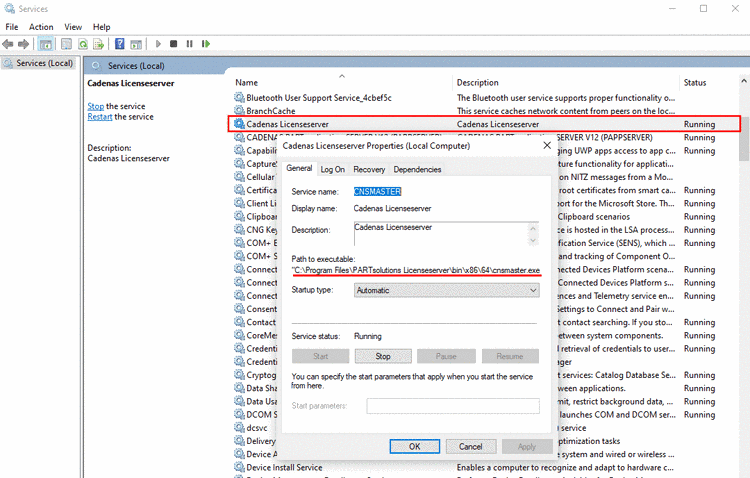
Task: Open the View menu
Action: click(73, 27)
